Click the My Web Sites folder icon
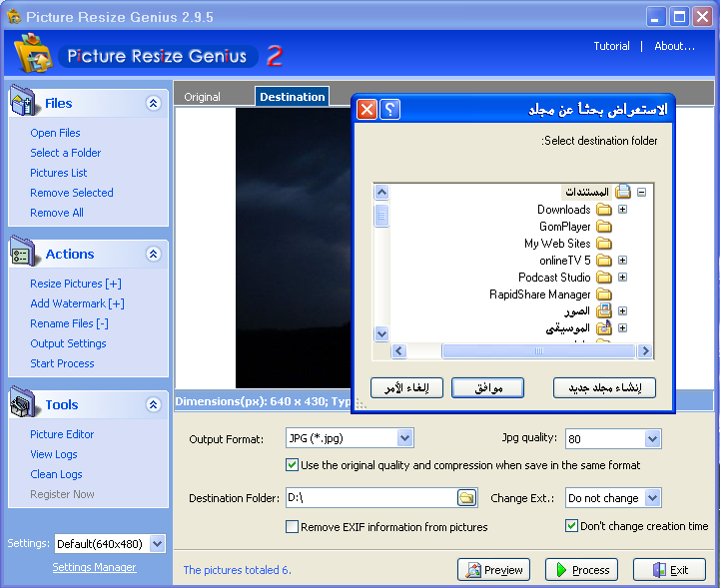 [604, 244]
